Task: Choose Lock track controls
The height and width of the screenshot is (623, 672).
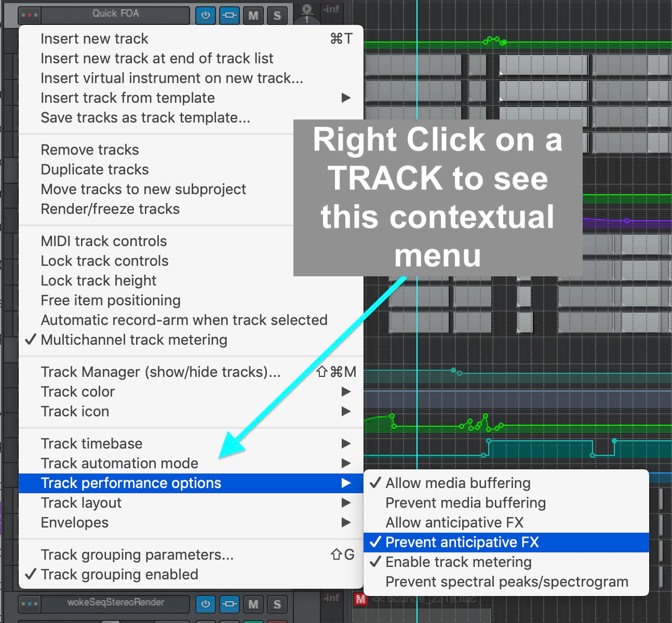Action: pyautogui.click(x=156, y=261)
